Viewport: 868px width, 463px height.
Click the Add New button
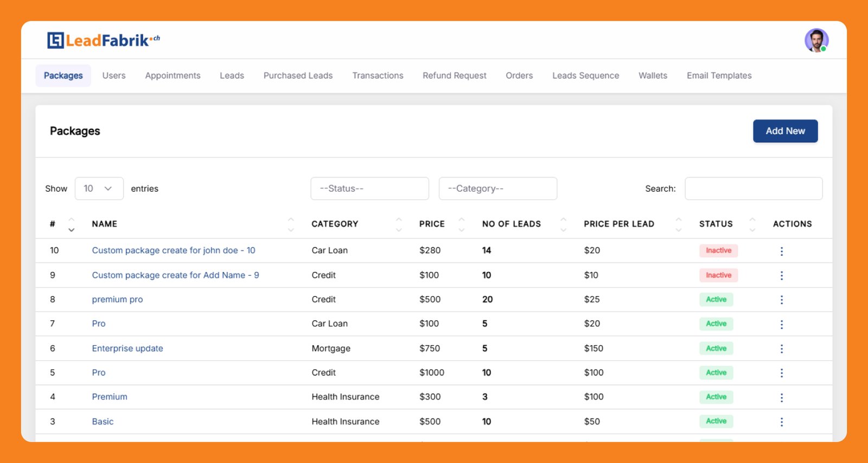click(785, 131)
